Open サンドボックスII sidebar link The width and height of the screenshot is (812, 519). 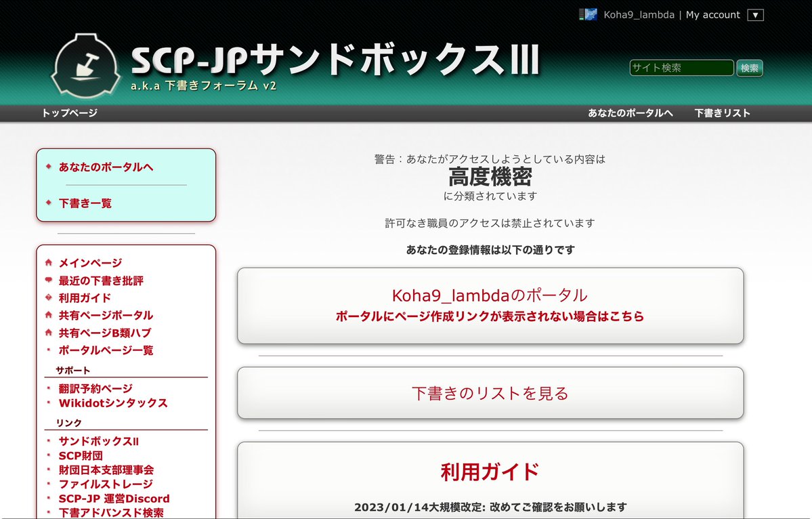click(x=98, y=441)
